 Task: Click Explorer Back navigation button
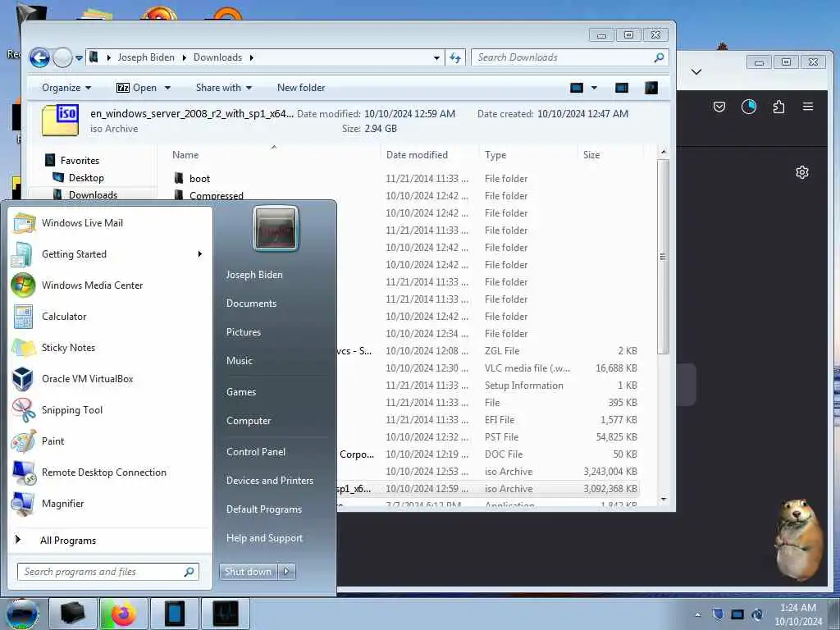[39, 57]
